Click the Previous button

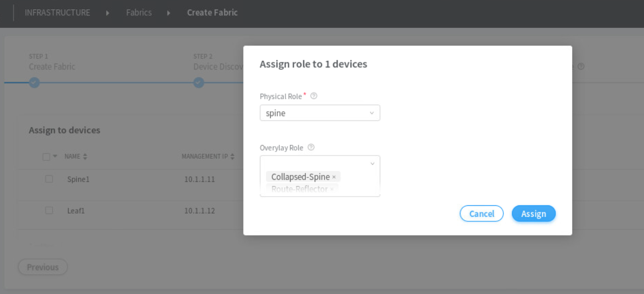43,267
